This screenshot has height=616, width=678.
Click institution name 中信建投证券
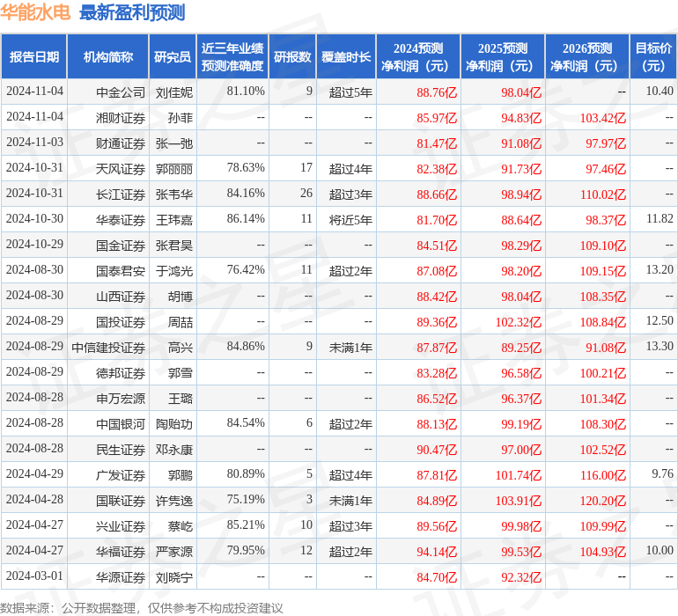click(108, 347)
